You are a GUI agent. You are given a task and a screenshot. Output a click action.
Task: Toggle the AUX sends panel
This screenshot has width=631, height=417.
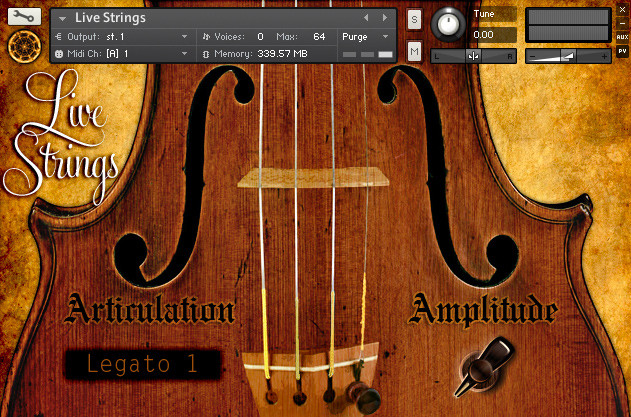tap(622, 37)
